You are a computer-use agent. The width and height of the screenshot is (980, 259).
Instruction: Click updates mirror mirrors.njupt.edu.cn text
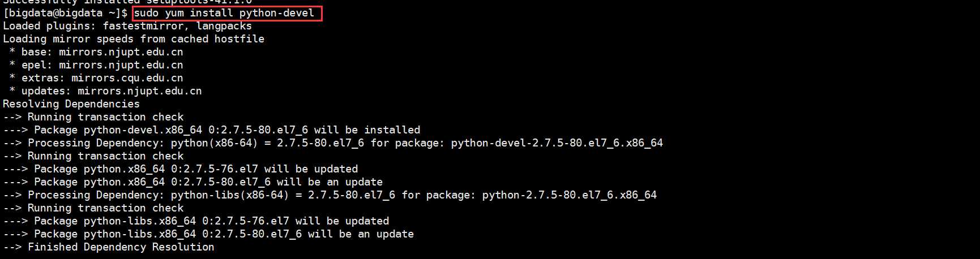139,91
